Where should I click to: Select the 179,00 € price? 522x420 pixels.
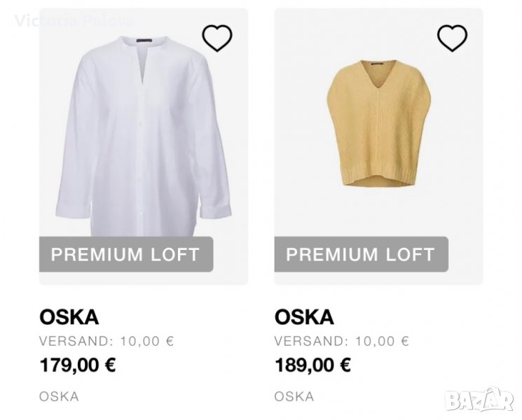click(x=77, y=365)
